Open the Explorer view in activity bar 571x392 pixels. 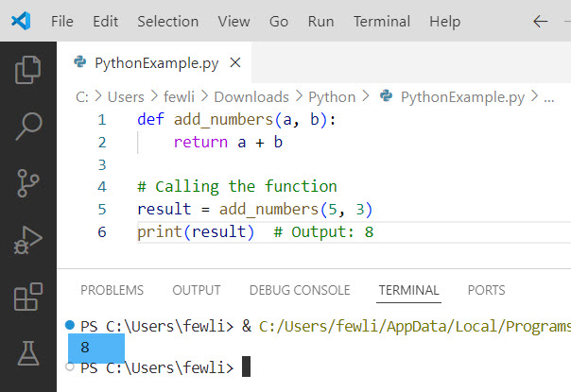coord(28,70)
